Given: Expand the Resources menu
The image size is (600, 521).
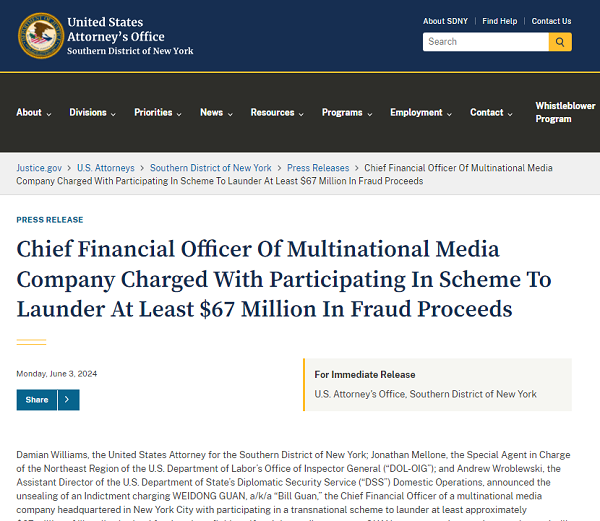Looking at the screenshot, I should tap(278, 113).
